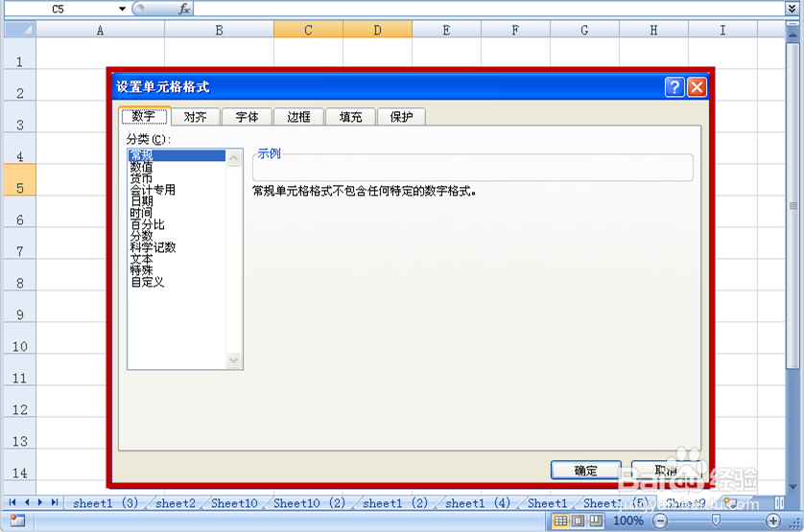Select 数值 in the category list
Screen dimensions: 804x532
pos(177,167)
